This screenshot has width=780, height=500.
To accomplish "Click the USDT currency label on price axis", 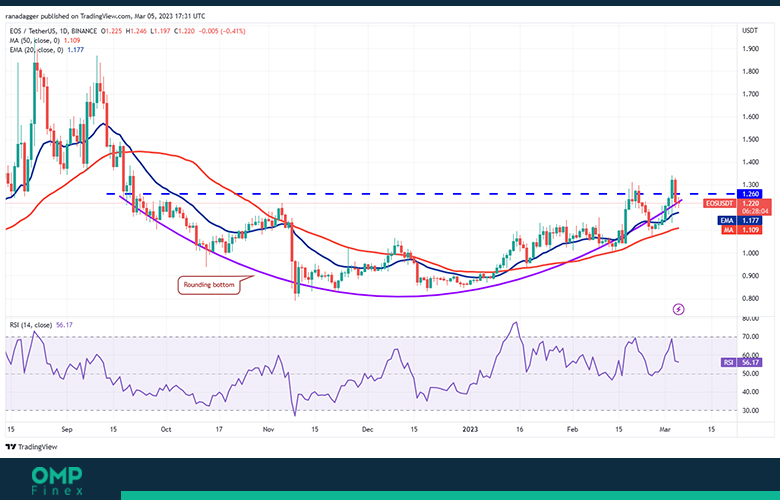I will 750,30.
